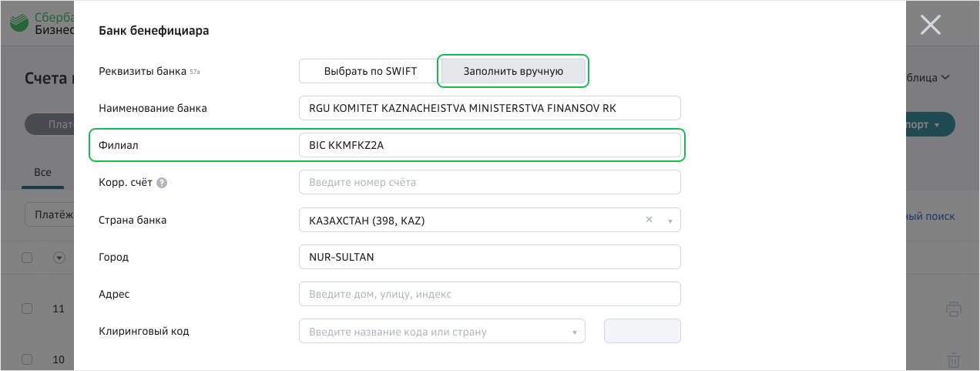
Task: Click the Адрес input field
Action: pyautogui.click(x=489, y=294)
